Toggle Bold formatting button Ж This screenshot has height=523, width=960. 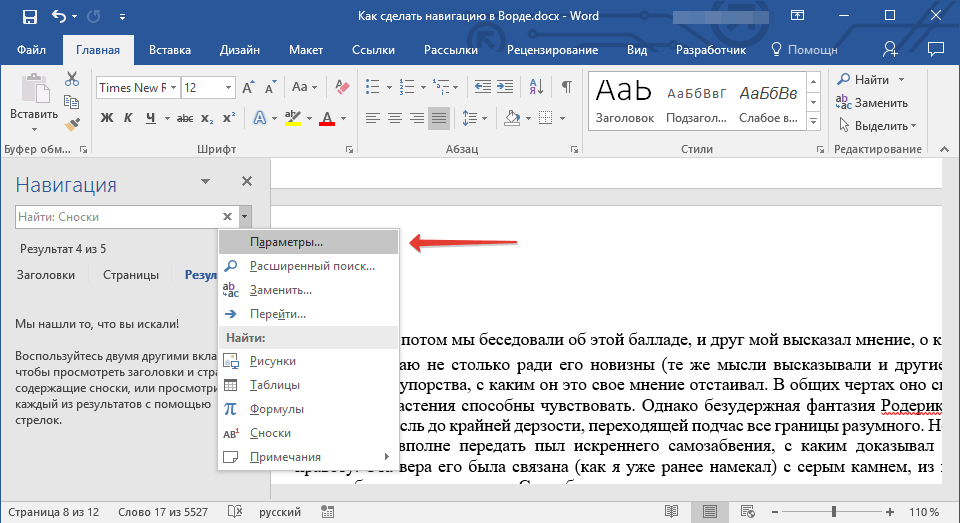107,118
